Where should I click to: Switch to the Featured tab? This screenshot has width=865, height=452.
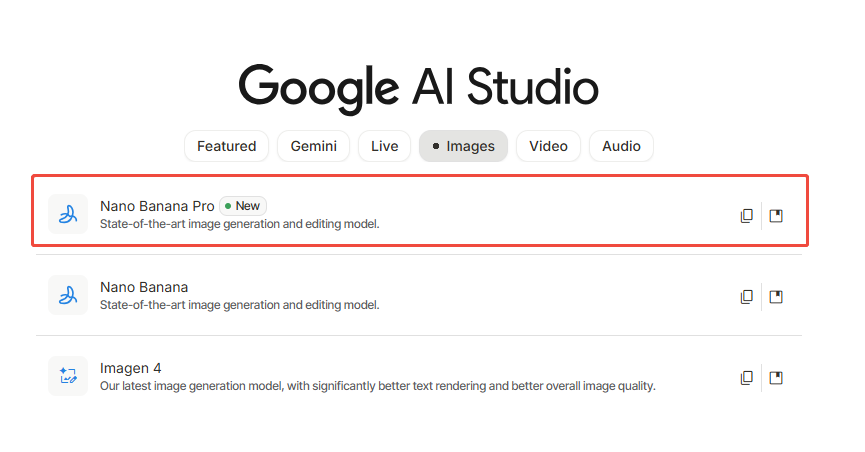pyautogui.click(x=227, y=146)
